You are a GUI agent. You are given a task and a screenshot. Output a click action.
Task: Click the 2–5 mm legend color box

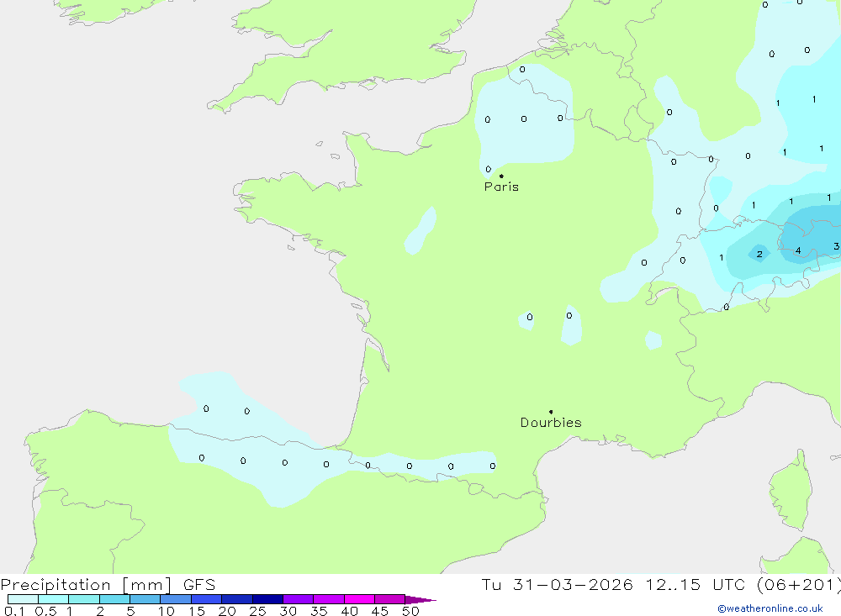point(114,599)
